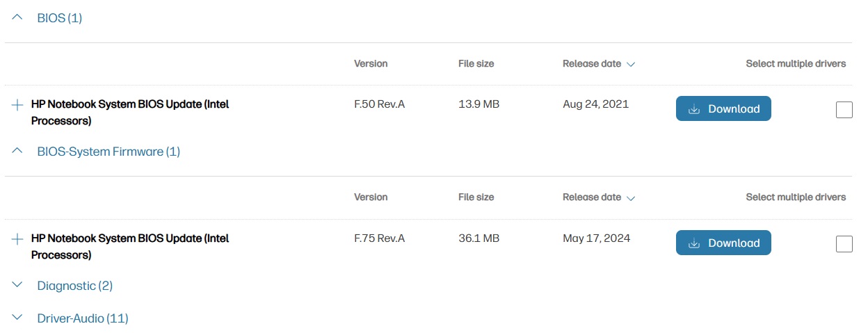This screenshot has width=868, height=333.
Task: Expand details for the F.50 Rev.A BIOS update
Action: pos(18,105)
